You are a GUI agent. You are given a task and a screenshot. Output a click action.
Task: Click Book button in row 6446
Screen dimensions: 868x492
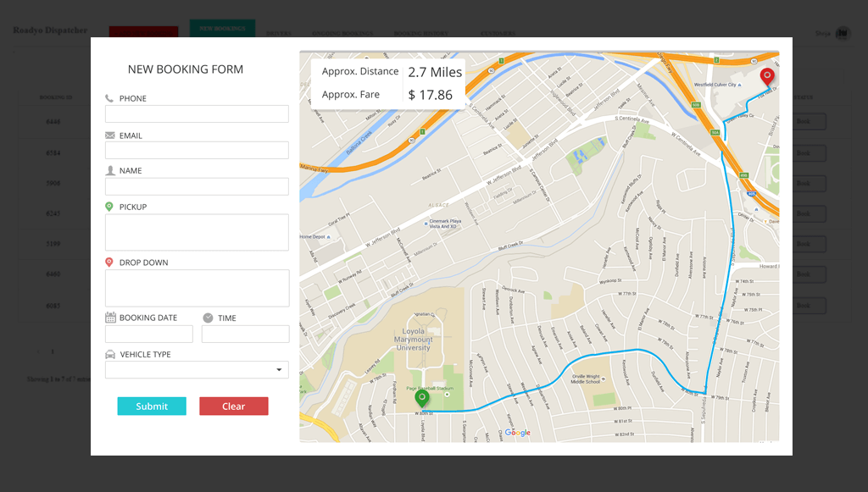coord(809,122)
